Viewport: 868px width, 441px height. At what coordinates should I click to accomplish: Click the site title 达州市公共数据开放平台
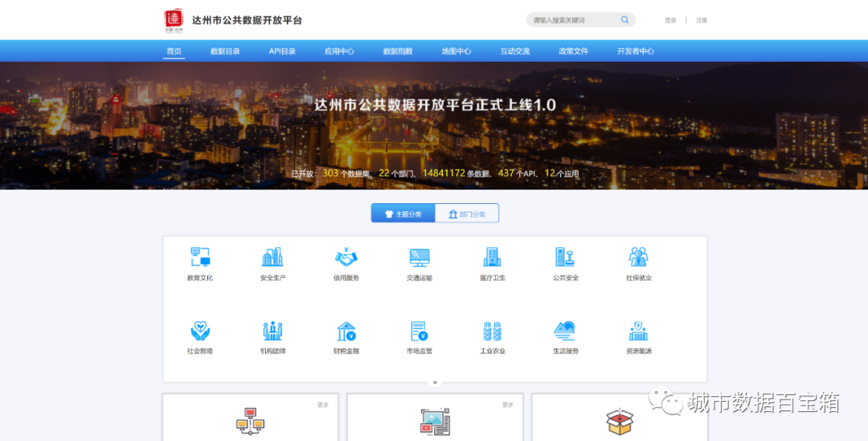pos(247,20)
